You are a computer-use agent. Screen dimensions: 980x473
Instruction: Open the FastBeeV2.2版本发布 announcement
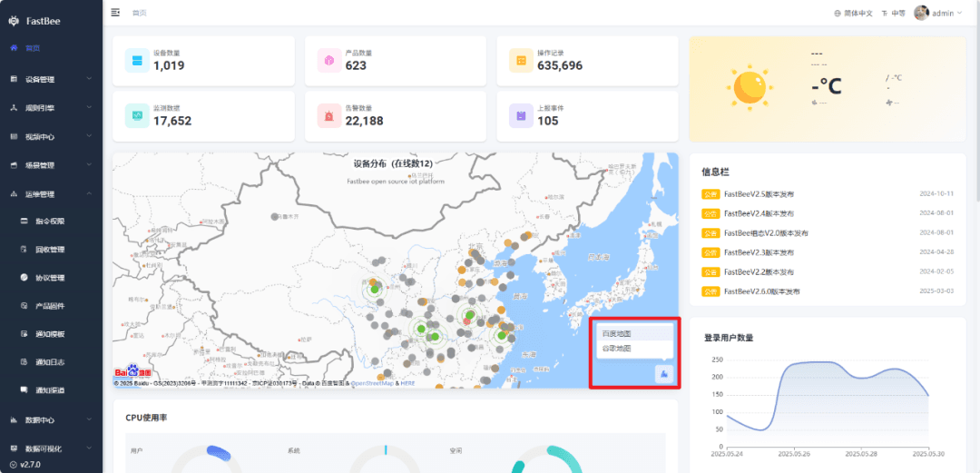point(759,272)
